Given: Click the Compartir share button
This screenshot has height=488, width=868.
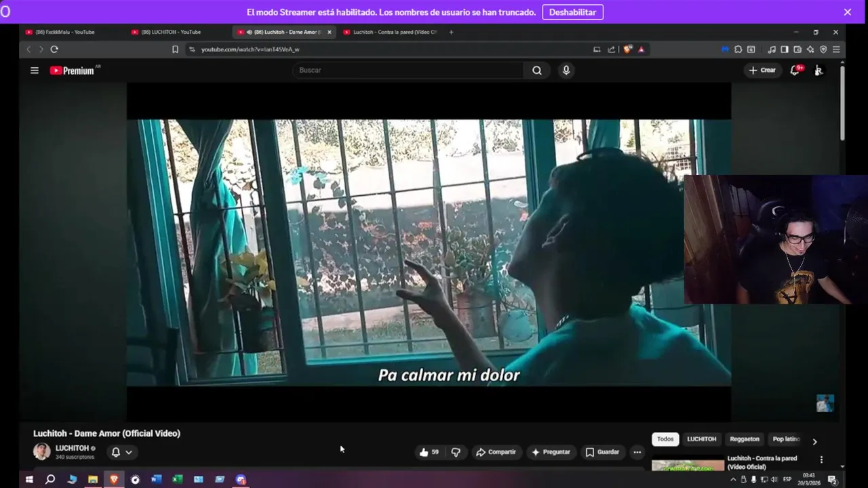Looking at the screenshot, I should (x=496, y=452).
